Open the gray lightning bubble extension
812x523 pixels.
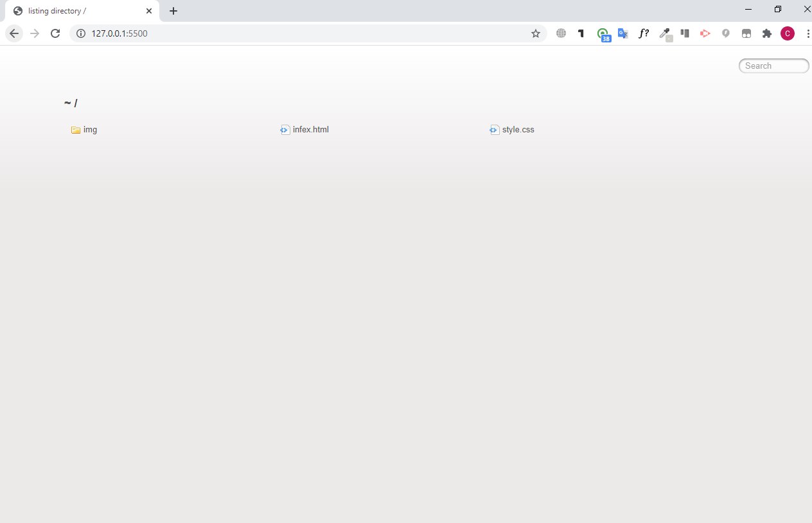coord(726,33)
